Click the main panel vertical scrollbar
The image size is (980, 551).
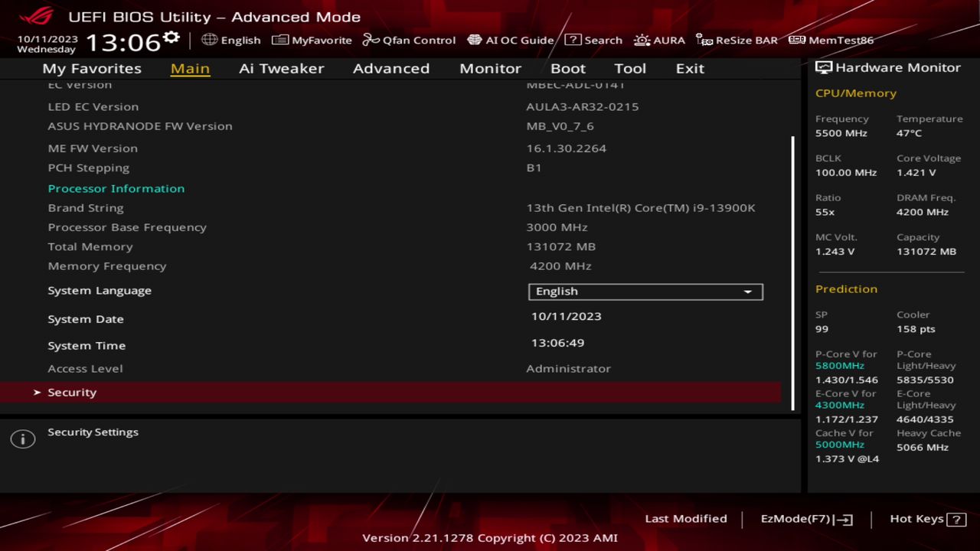[792, 273]
